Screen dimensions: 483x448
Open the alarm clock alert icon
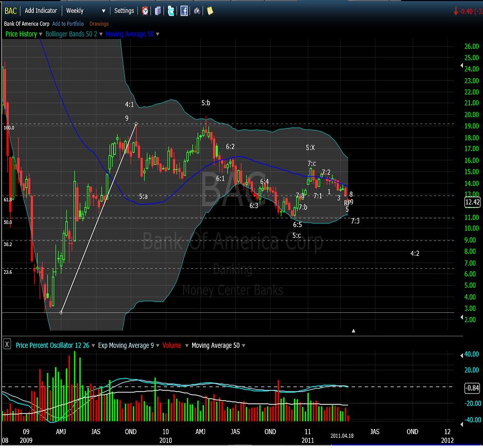tap(145, 11)
